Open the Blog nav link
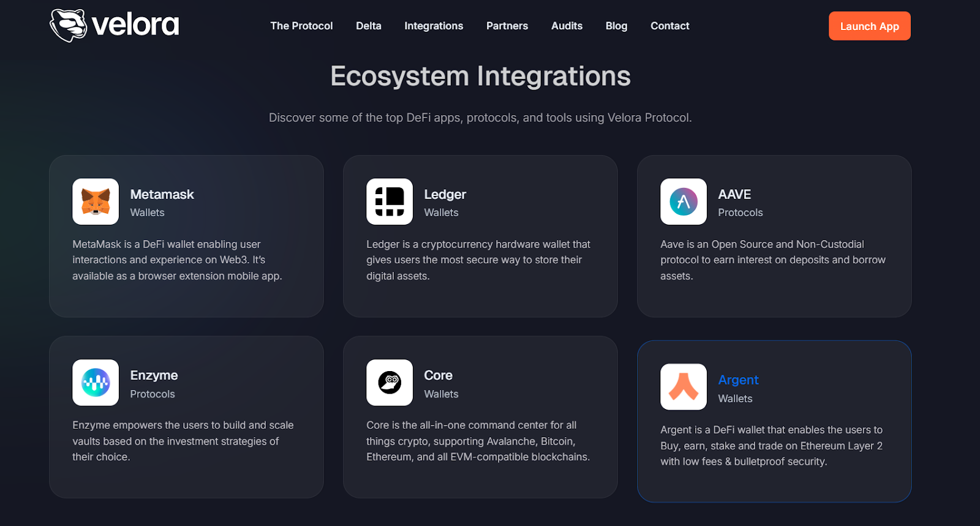The image size is (980, 526). (x=616, y=26)
